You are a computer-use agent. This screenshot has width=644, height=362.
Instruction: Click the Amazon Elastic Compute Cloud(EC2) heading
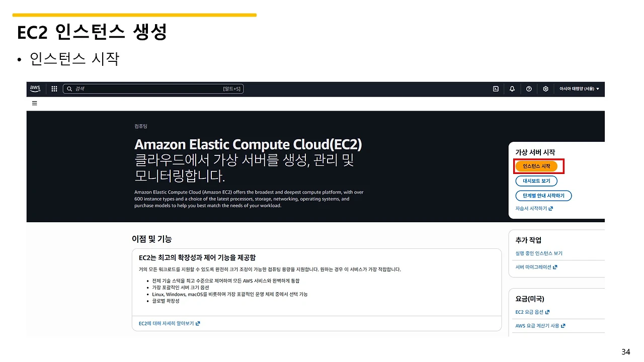pos(248,145)
